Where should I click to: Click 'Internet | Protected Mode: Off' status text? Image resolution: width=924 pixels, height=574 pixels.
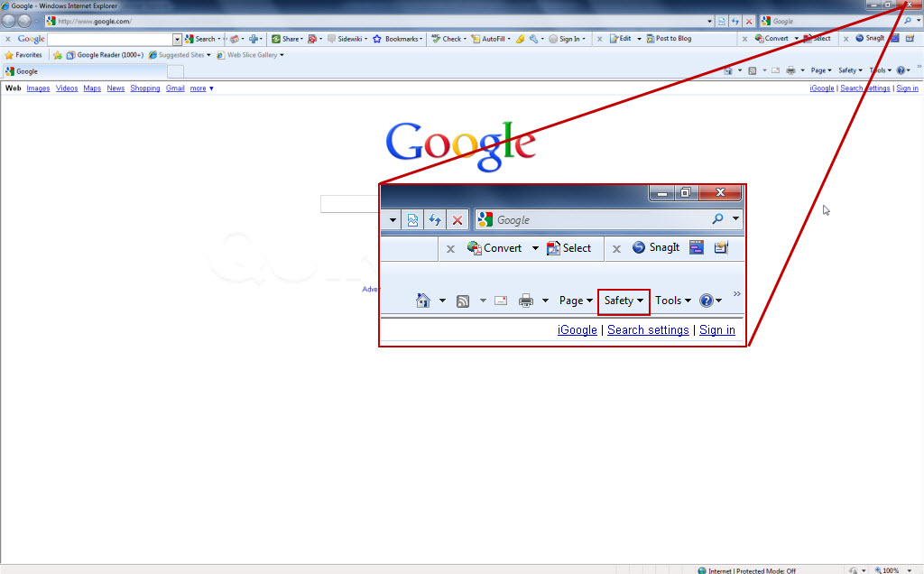[752, 570]
